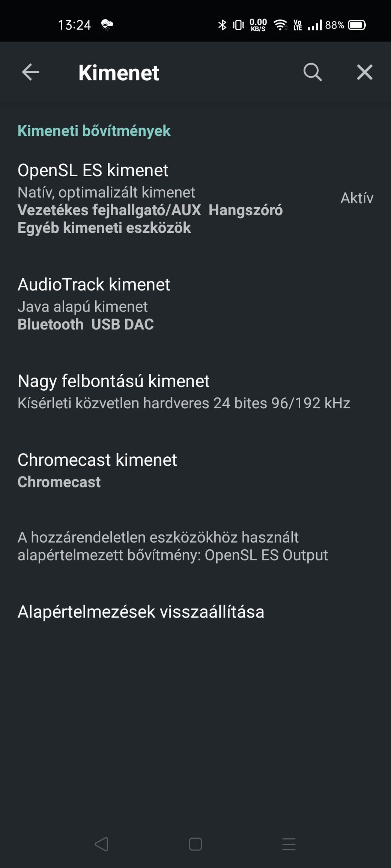Tap the Bluetooth USB DAC device labels
Image resolution: width=391 pixels, height=868 pixels.
[x=86, y=324]
